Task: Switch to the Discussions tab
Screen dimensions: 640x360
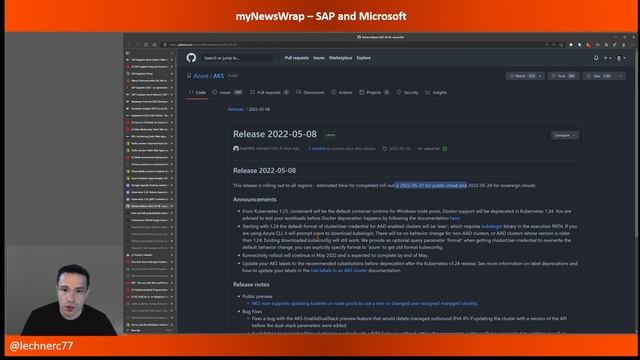Action: [310, 93]
